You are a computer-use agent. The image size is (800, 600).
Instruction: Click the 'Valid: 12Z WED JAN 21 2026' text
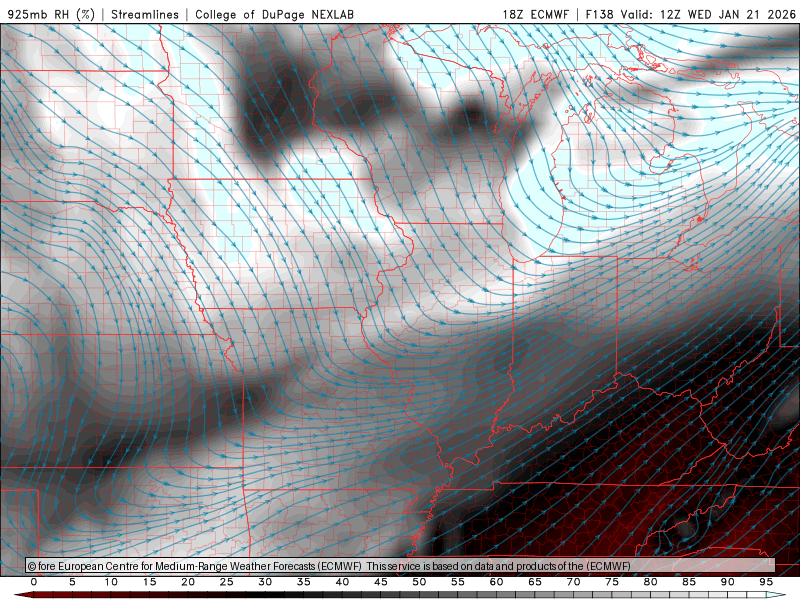708,14
